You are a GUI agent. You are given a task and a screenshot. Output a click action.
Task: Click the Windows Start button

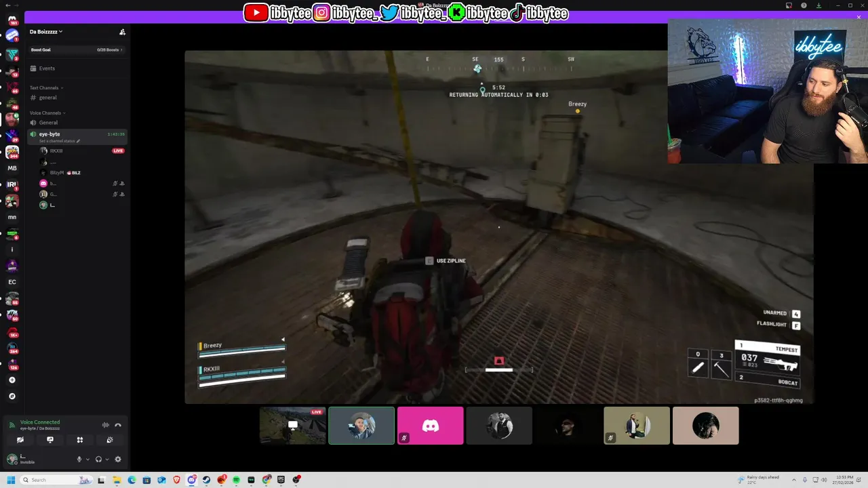[x=11, y=480]
